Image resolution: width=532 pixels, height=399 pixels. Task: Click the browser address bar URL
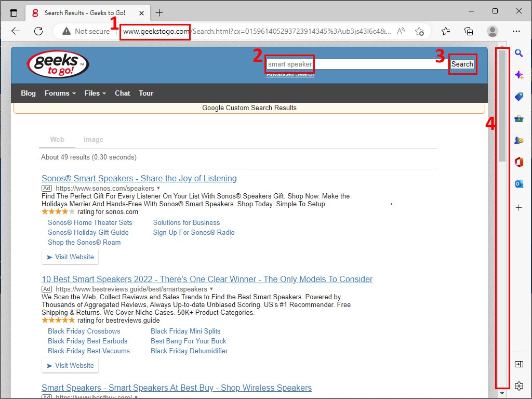(257, 31)
